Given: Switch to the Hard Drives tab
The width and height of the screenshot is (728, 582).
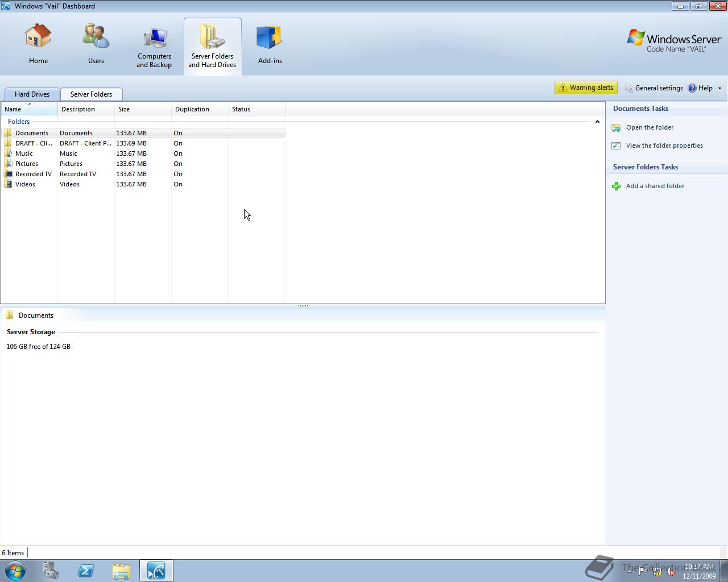Looking at the screenshot, I should [32, 94].
